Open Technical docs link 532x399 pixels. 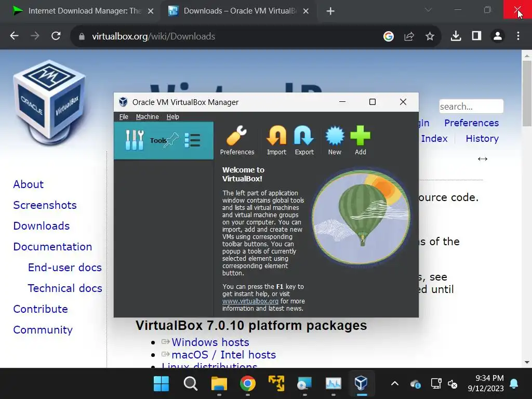click(65, 288)
